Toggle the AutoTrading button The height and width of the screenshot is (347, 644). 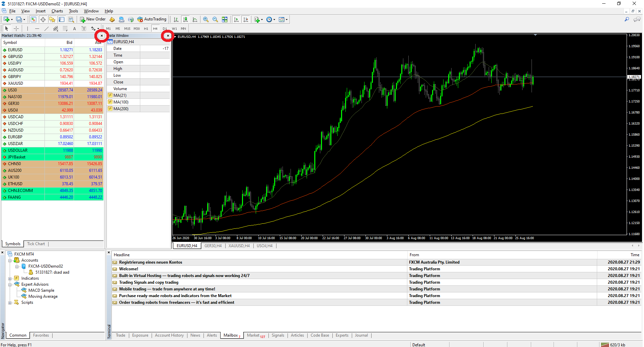click(152, 19)
